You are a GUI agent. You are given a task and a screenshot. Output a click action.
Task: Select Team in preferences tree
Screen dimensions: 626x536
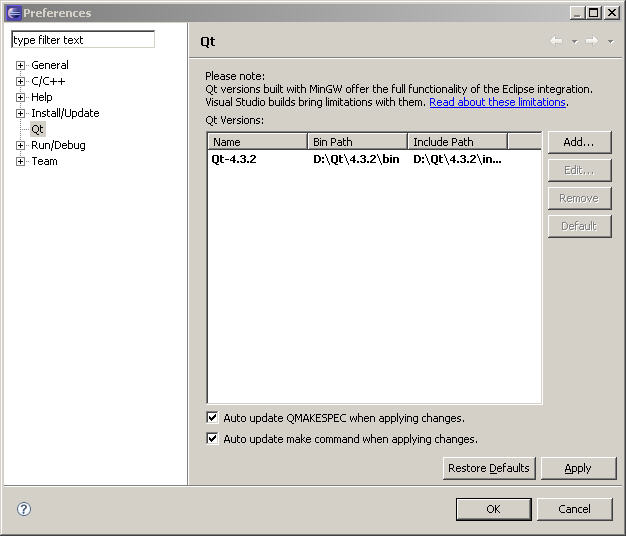pyautogui.click(x=44, y=161)
